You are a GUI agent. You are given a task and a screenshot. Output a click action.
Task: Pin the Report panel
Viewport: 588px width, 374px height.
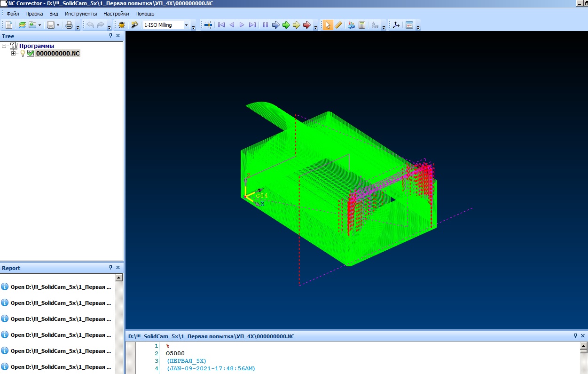click(x=111, y=267)
